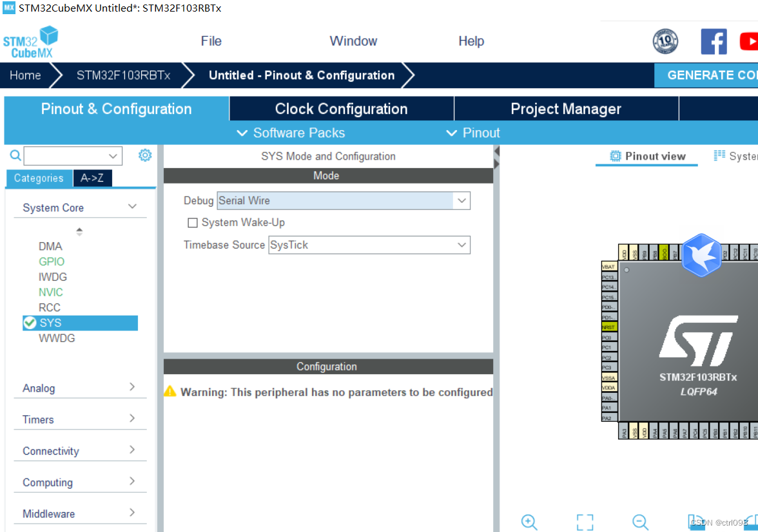Click the rotate view icon under the watermark
The height and width of the screenshot is (532, 758).
696,522
